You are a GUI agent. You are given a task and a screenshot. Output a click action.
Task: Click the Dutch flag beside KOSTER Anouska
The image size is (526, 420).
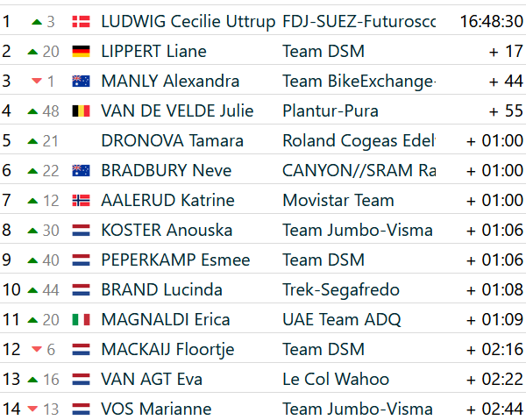click(x=82, y=231)
